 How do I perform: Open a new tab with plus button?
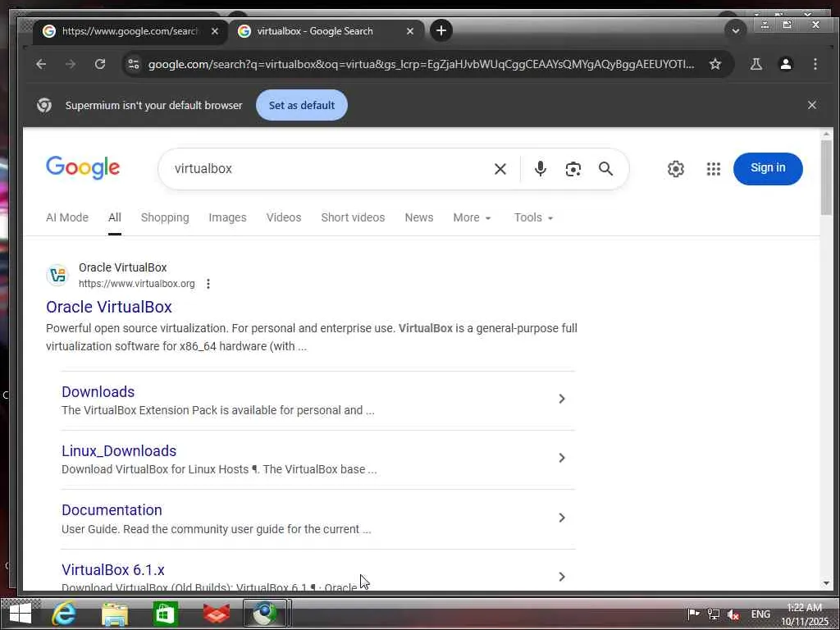(x=441, y=31)
